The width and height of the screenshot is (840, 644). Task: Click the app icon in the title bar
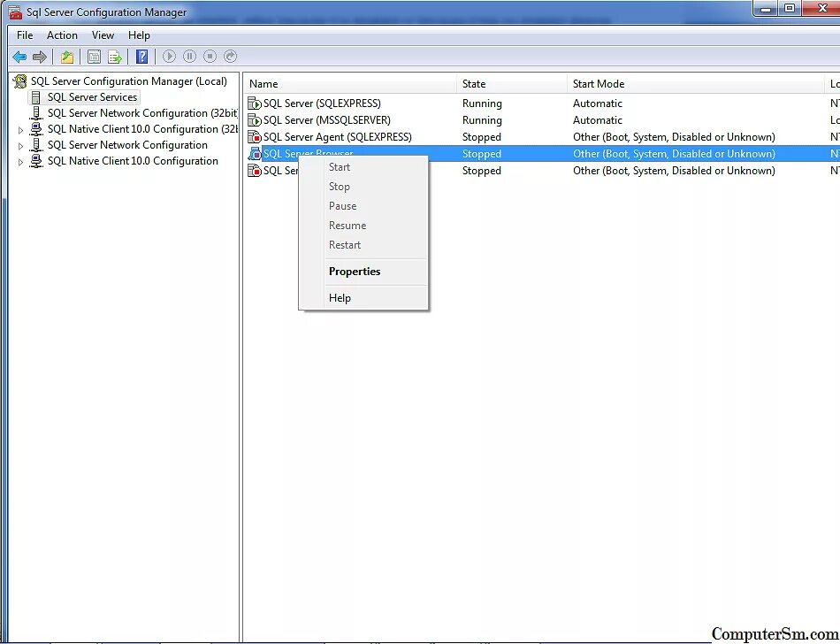pos(15,12)
